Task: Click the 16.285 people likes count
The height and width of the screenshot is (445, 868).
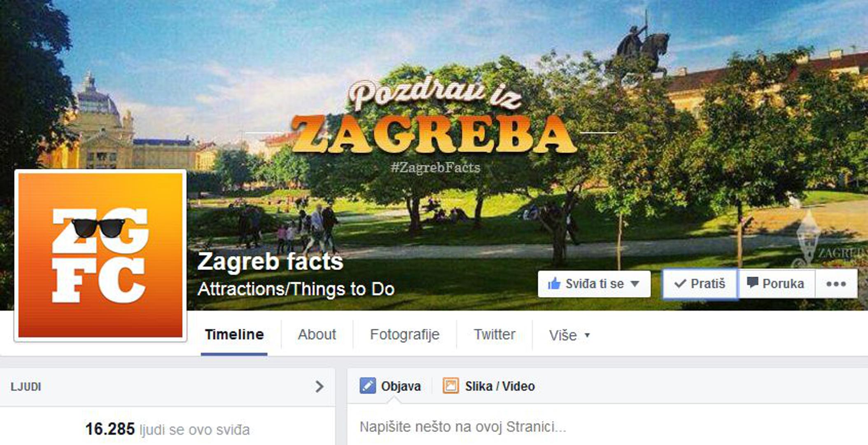Action: point(110,429)
